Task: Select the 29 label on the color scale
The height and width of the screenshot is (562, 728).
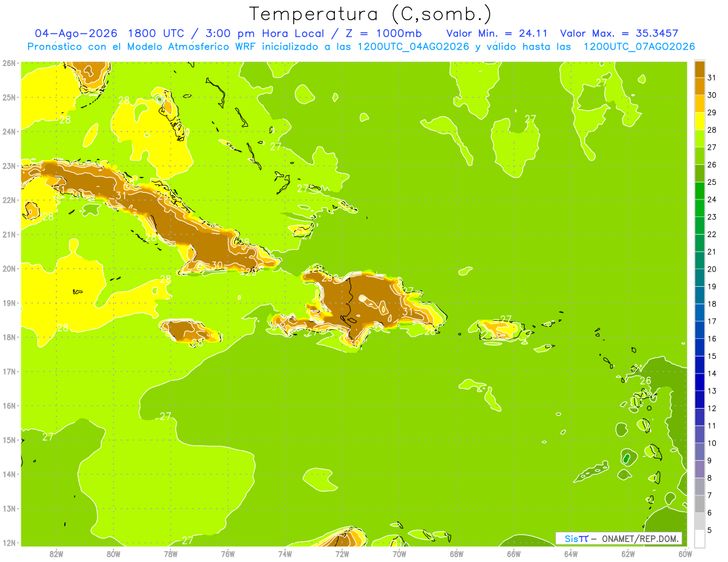Action: [x=712, y=113]
